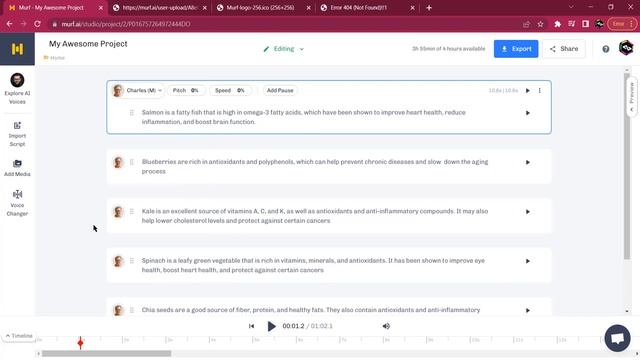Open the help question mark icon
Screen dimensions: 640x360
click(606, 49)
